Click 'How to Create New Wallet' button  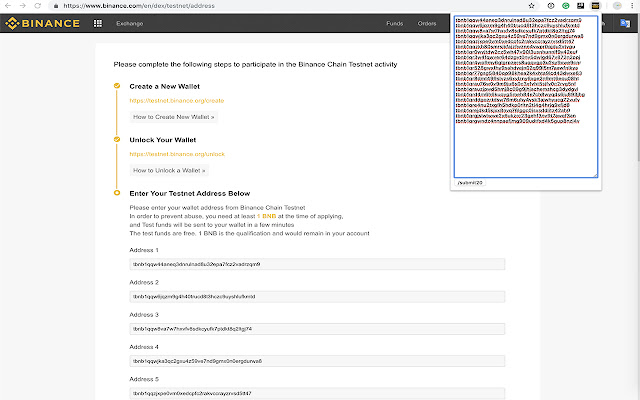pos(174,117)
